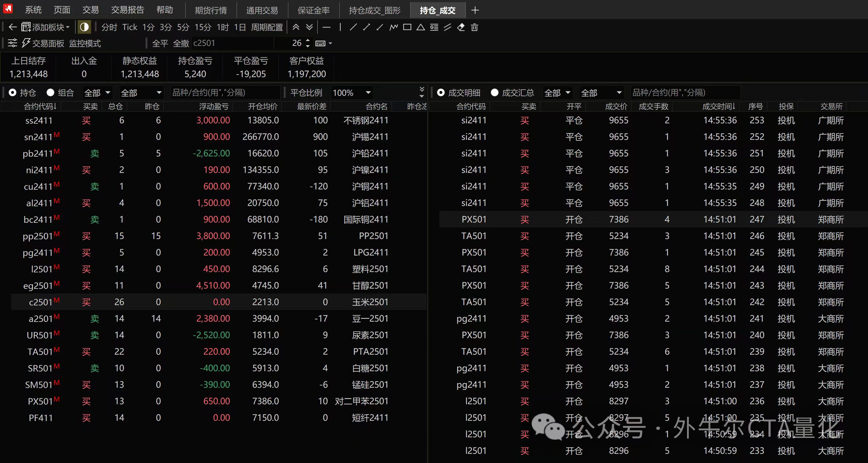Select the rectangle drawing tool
This screenshot has width=868, height=463.
(x=407, y=27)
